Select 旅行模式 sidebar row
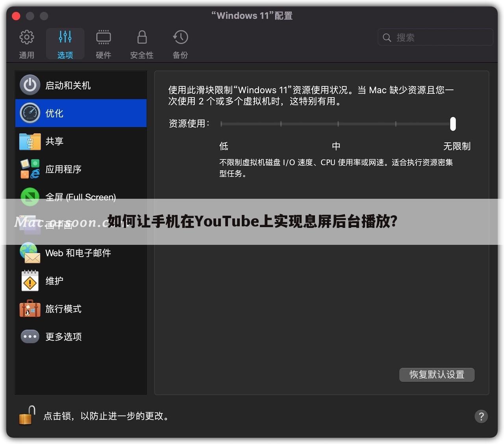 point(81,309)
